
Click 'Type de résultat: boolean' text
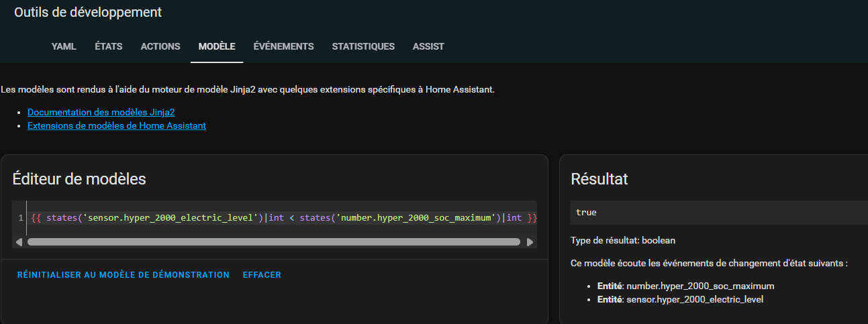tap(623, 240)
